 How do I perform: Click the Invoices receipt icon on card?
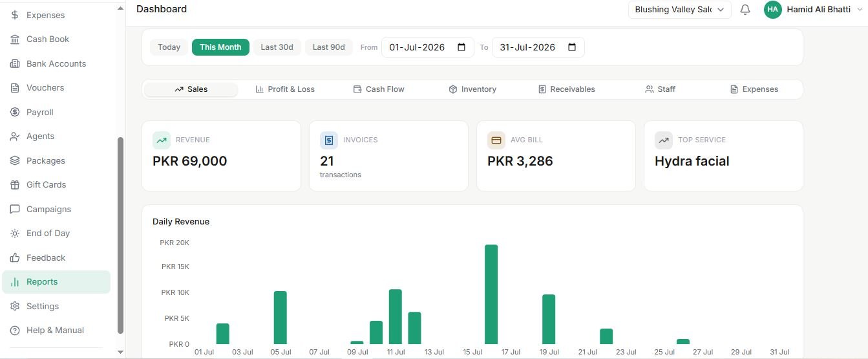click(329, 140)
